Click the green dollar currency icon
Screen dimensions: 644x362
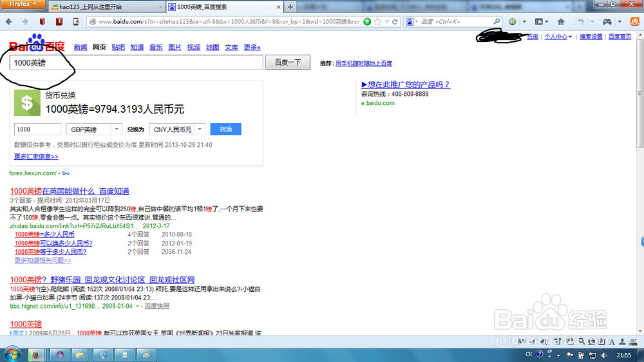pos(27,102)
